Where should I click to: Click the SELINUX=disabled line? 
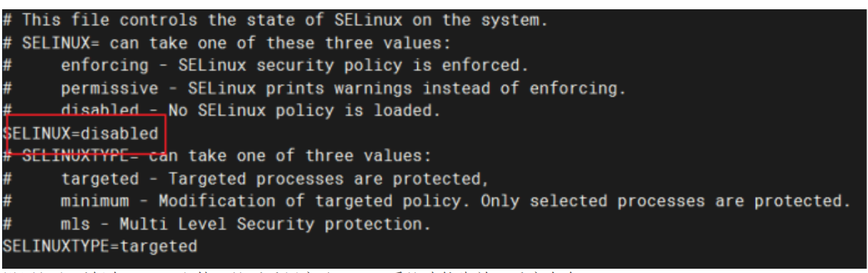pyautogui.click(x=81, y=134)
